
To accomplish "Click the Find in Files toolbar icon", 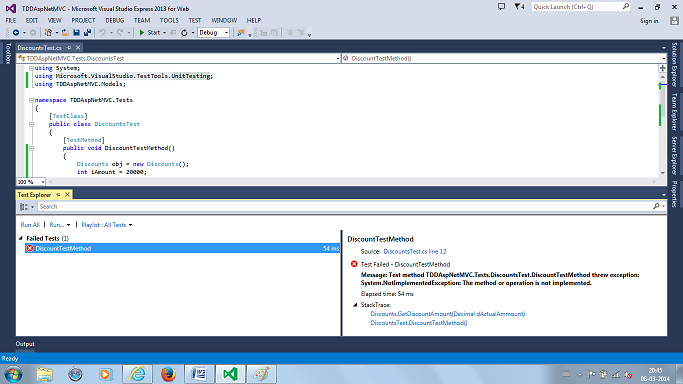I will (240, 33).
